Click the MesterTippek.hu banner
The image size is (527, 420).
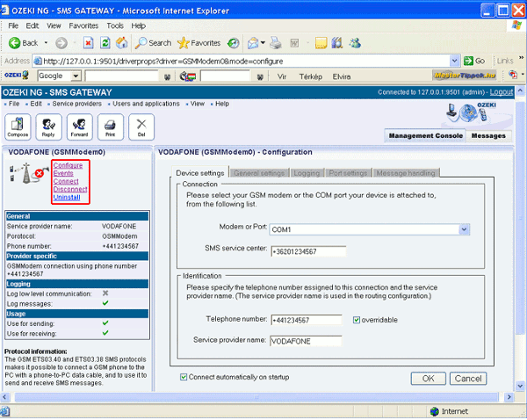465,76
